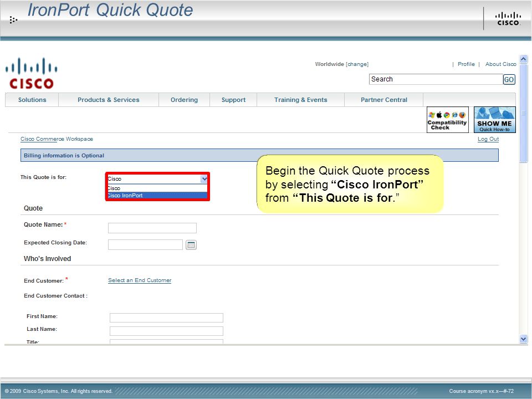Select Cisco IronPort from the dropdown list

tap(157, 196)
